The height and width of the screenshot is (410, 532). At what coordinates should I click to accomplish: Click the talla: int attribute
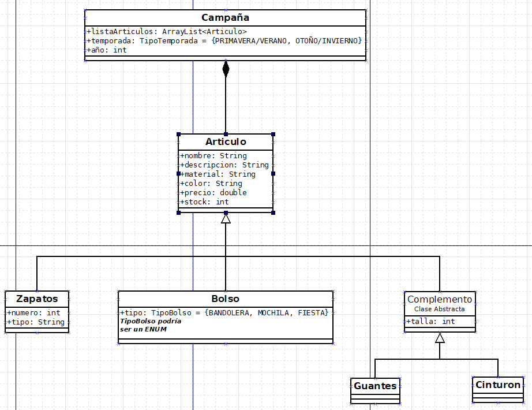tap(430, 321)
